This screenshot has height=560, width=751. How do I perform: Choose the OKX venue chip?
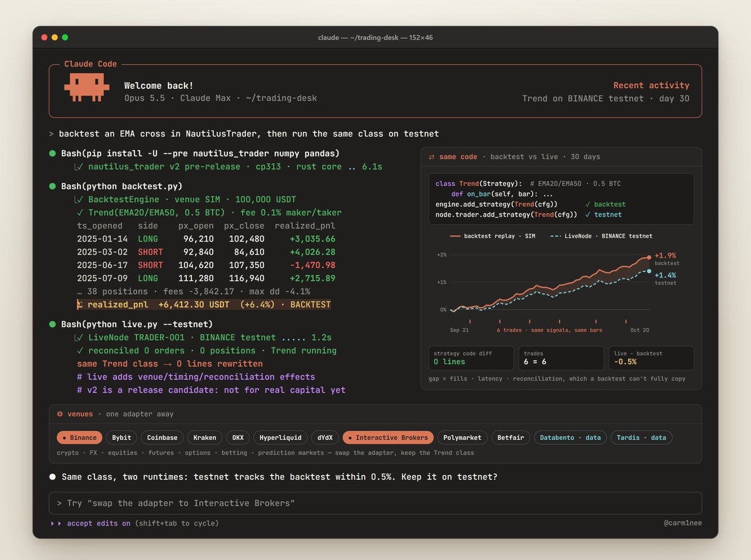pyautogui.click(x=238, y=438)
